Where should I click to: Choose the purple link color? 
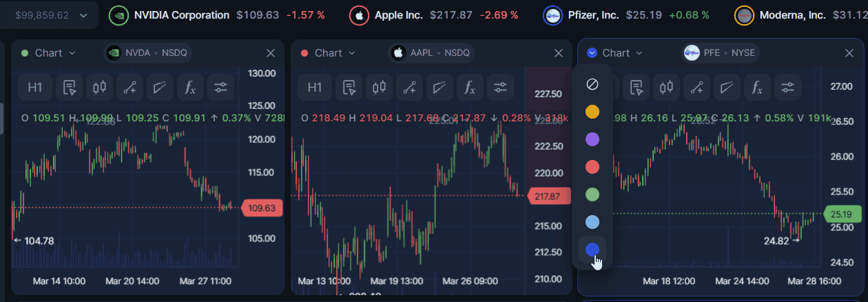point(592,139)
